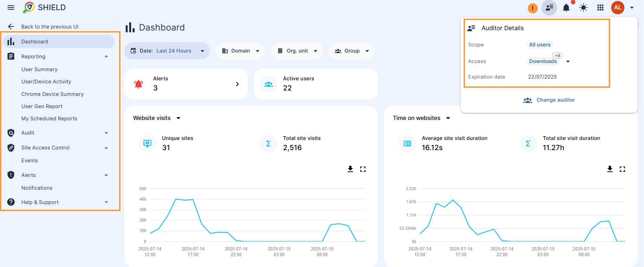Download the Website visits chart

pyautogui.click(x=350, y=169)
